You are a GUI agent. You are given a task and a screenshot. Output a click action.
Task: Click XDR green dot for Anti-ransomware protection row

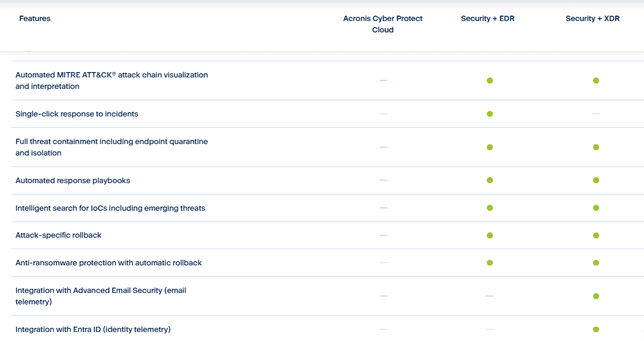point(596,262)
